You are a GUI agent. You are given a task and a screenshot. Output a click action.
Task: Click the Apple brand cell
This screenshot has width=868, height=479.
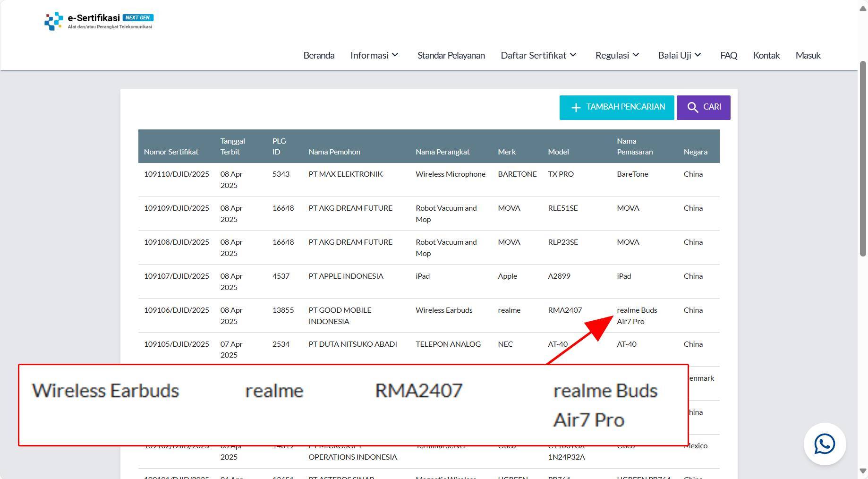pyautogui.click(x=507, y=276)
